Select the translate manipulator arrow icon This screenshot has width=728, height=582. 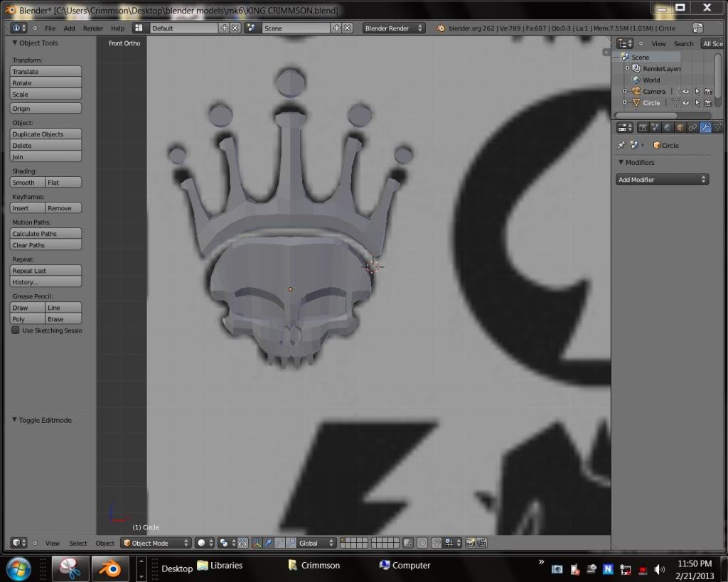(268, 542)
